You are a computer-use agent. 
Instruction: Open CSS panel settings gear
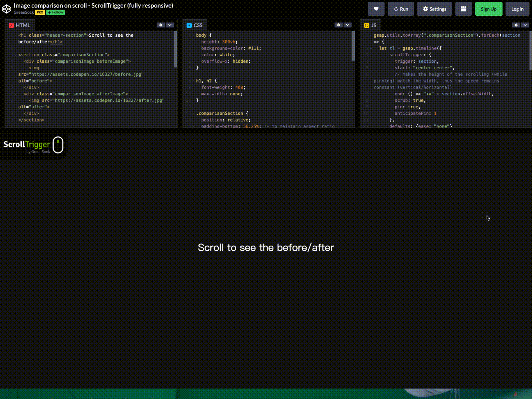tap(339, 25)
